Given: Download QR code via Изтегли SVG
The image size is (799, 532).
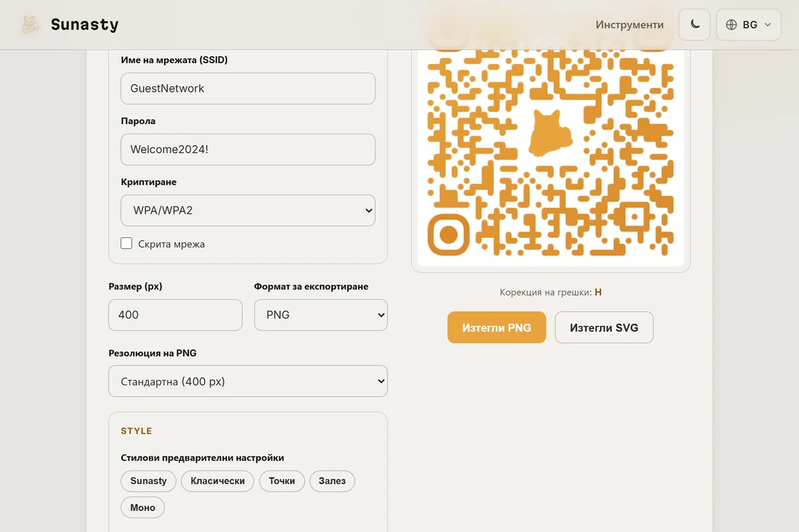Looking at the screenshot, I should click(x=604, y=327).
